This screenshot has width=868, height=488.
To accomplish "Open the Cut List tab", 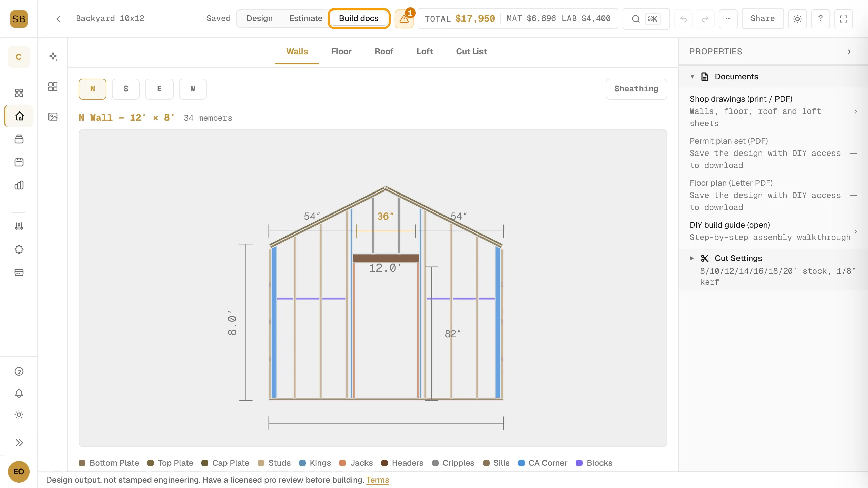I will pyautogui.click(x=471, y=52).
